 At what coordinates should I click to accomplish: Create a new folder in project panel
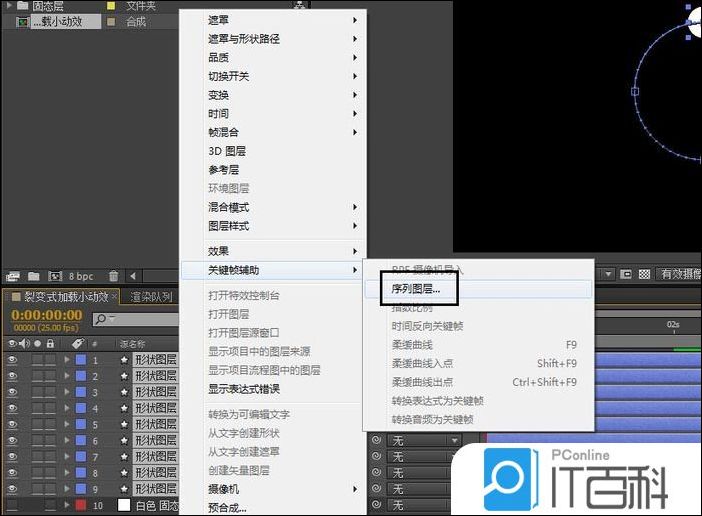point(33,276)
